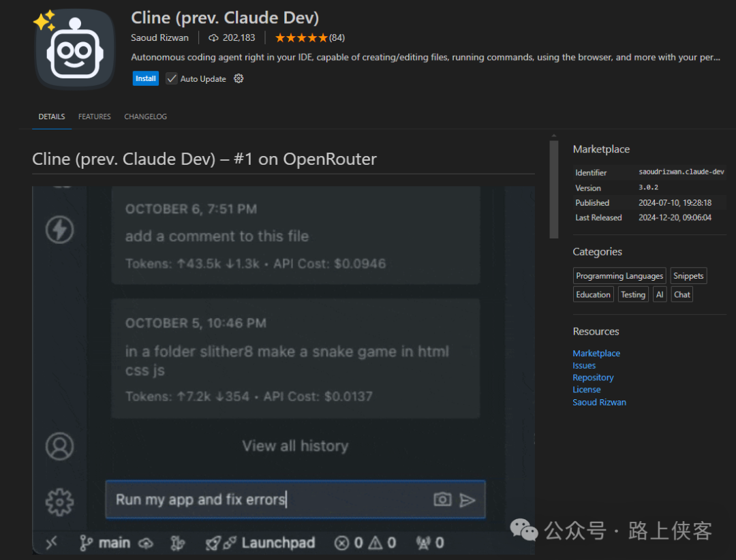This screenshot has width=736, height=560.
Task: Click the Cline (prev. Claude Dev) title
Action: pos(225,18)
